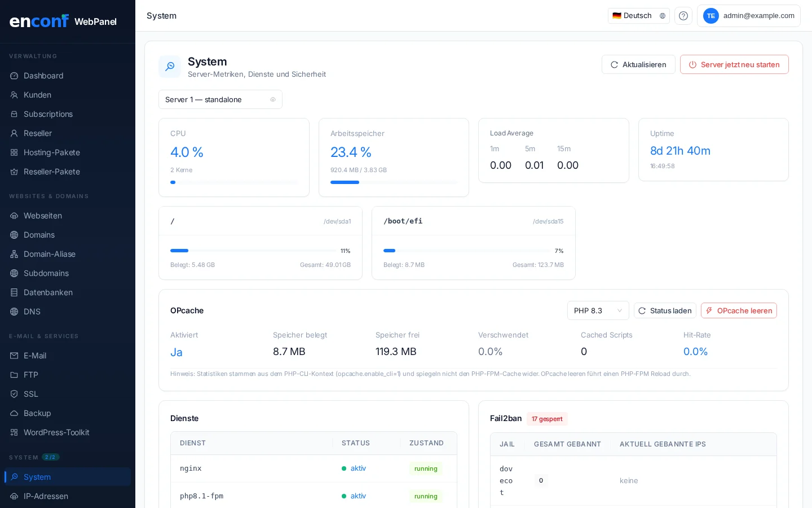Click the System page header icon
812x508 pixels.
click(x=170, y=67)
